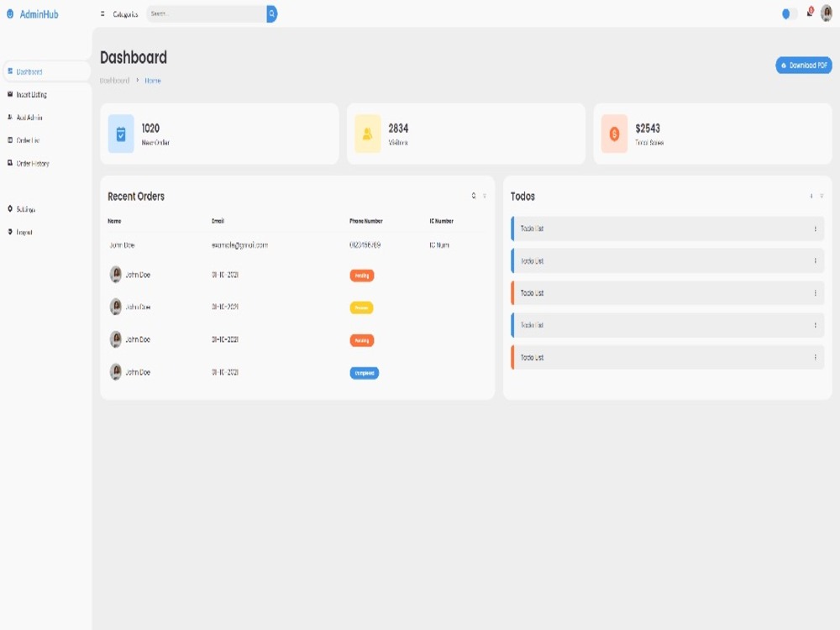Viewport: 840px width, 630px height.
Task: Open the notifications bell icon
Action: (x=810, y=12)
